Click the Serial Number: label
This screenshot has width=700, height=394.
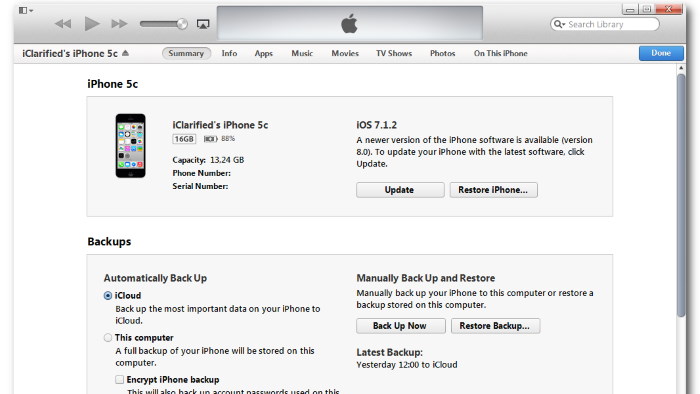pos(200,186)
